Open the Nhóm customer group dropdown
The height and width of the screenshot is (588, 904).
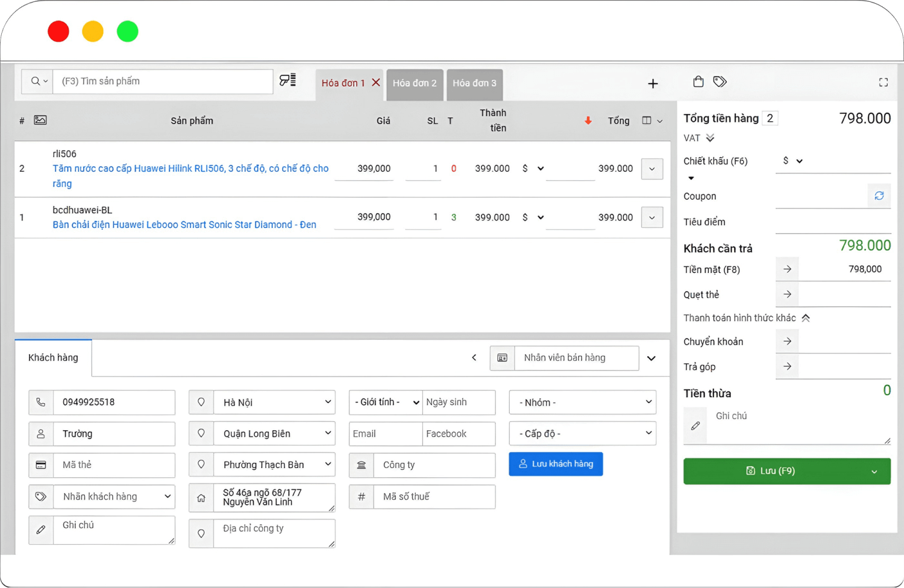click(x=582, y=402)
